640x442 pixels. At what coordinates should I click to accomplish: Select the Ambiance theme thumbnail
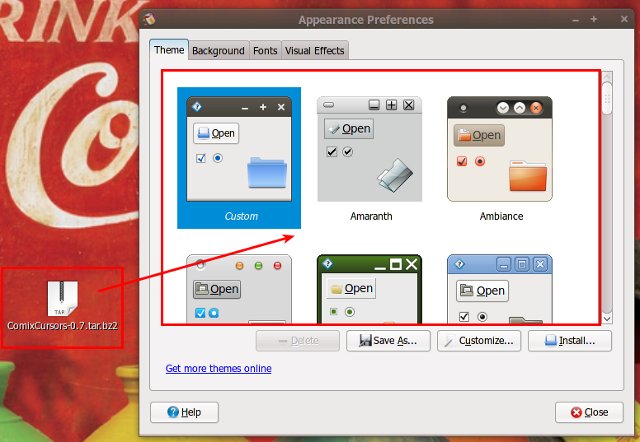(x=500, y=149)
